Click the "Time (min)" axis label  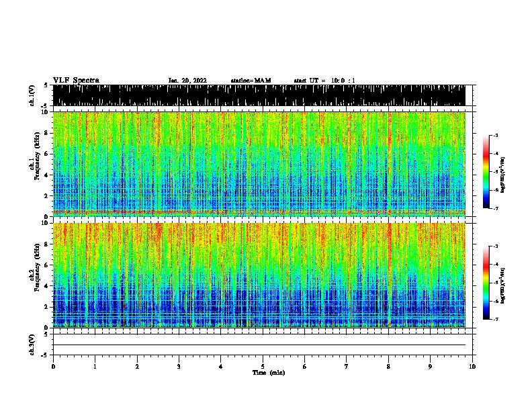[x=269, y=373]
